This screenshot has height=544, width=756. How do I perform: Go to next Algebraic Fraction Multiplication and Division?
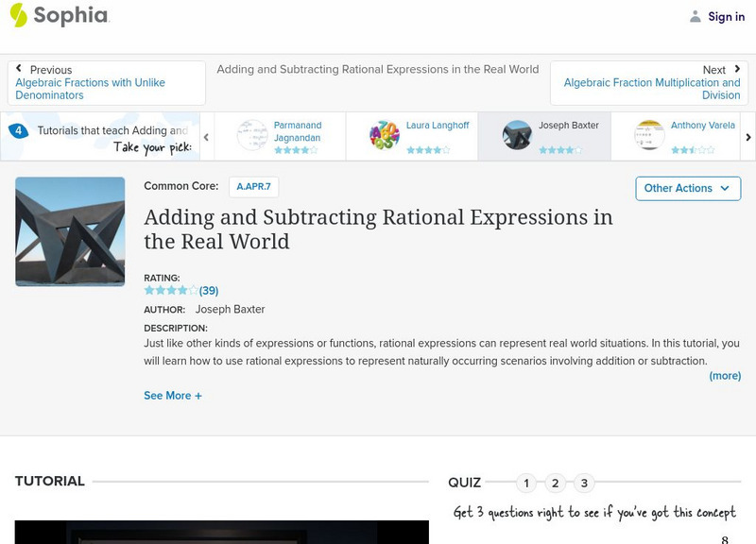click(x=651, y=89)
